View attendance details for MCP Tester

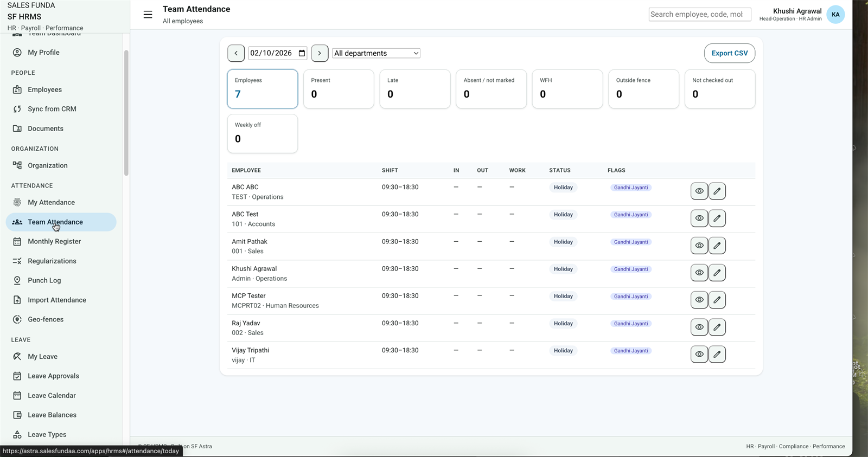[699, 300]
